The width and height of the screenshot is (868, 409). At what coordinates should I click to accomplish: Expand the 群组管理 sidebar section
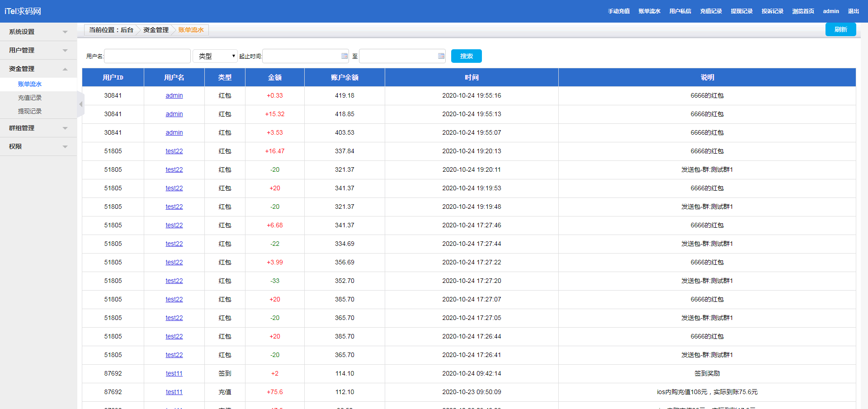coord(38,128)
